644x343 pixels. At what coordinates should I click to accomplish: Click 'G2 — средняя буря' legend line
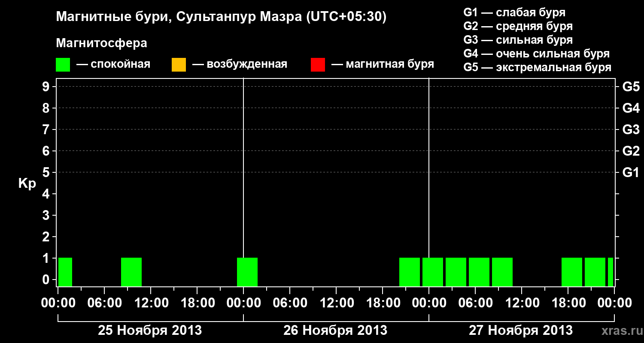pos(518,26)
